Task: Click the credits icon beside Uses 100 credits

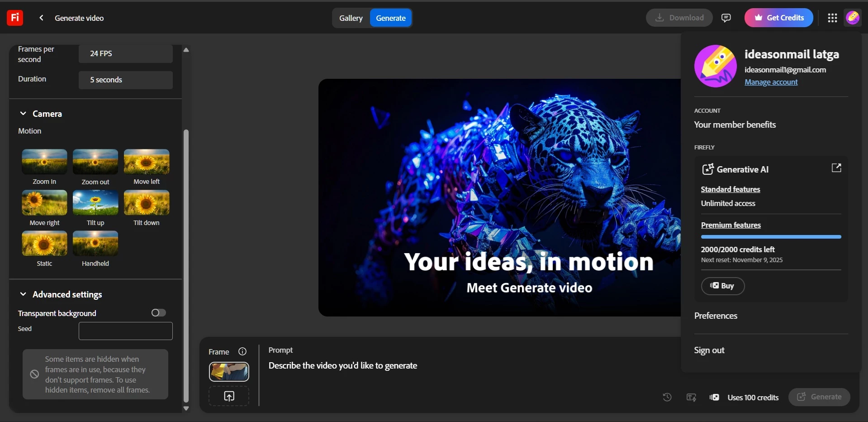Action: pos(715,397)
